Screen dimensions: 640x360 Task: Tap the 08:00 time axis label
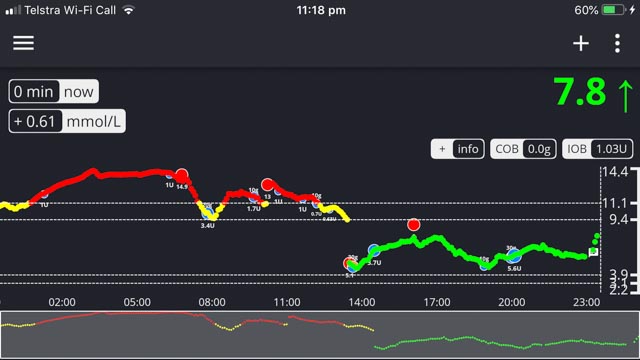(x=212, y=302)
